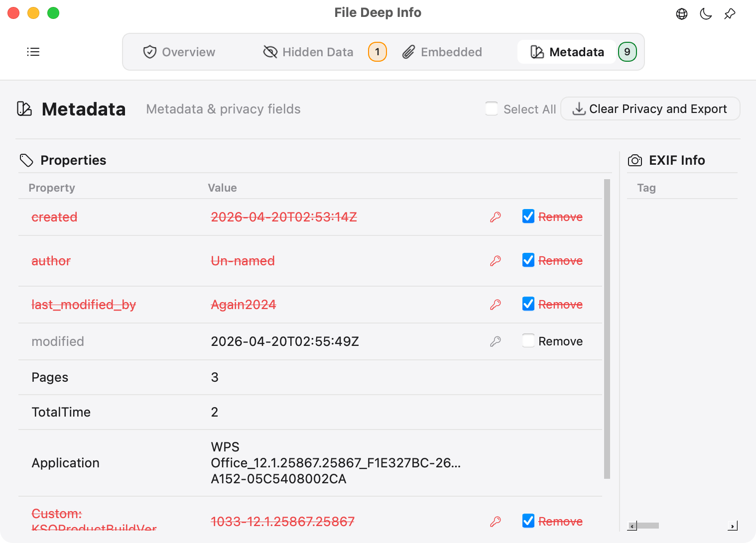Click the Un-named author value

coord(243,261)
